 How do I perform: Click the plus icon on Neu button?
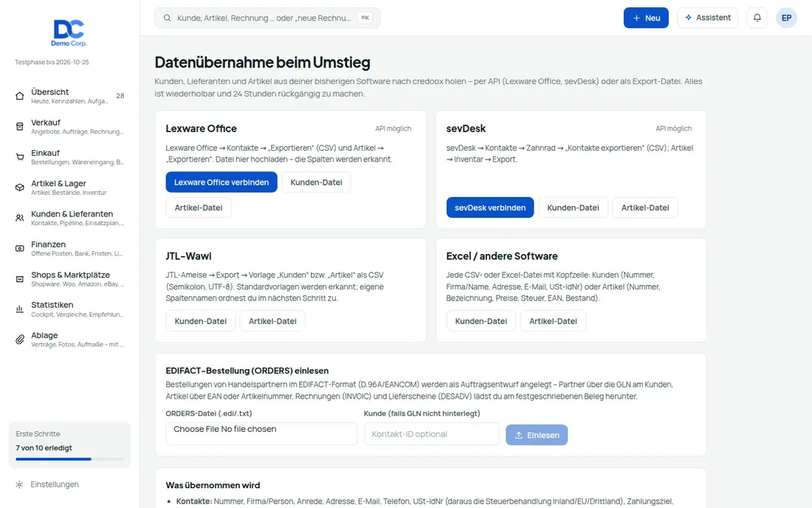(636, 18)
